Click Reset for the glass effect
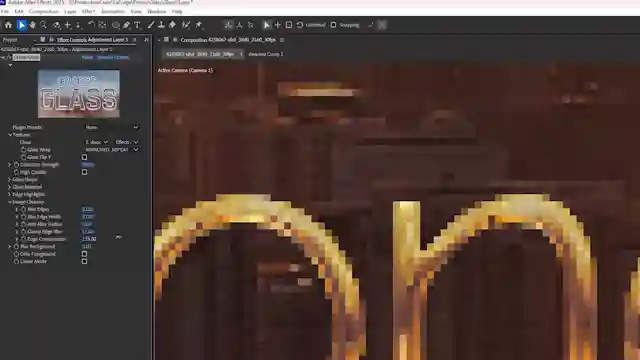640x360 pixels. [87, 58]
